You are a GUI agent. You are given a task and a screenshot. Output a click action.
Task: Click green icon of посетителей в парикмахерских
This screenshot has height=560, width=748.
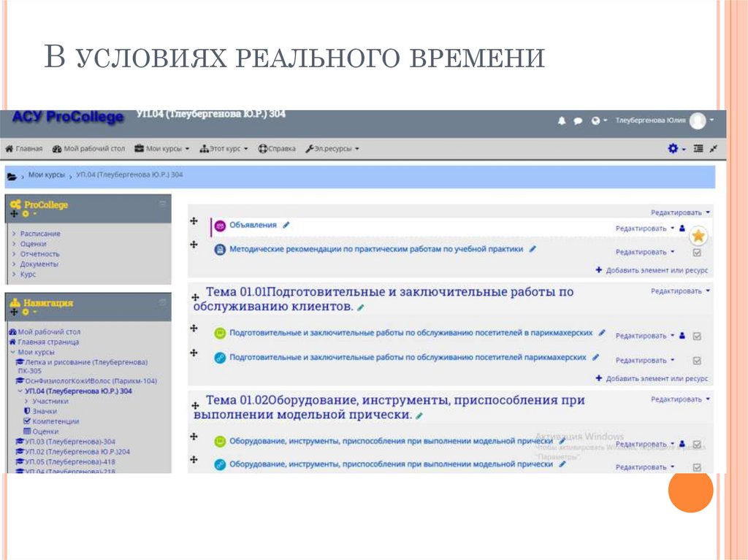click(x=220, y=334)
